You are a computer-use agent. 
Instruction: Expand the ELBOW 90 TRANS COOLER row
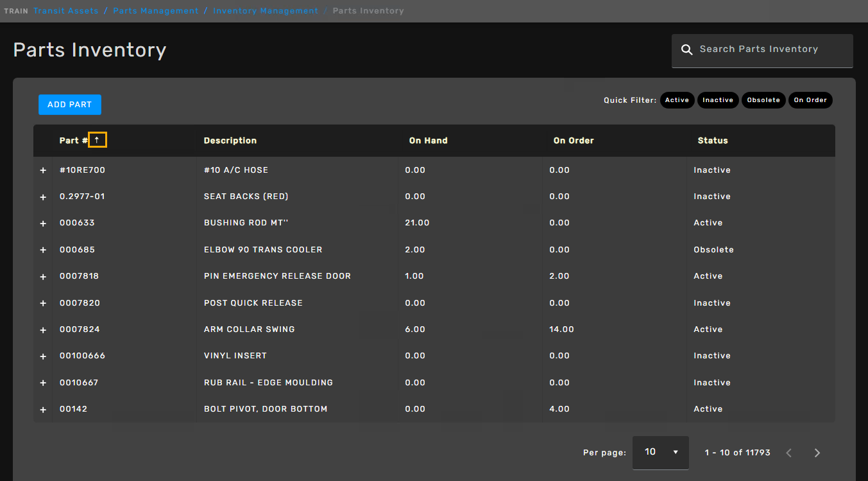coord(43,250)
